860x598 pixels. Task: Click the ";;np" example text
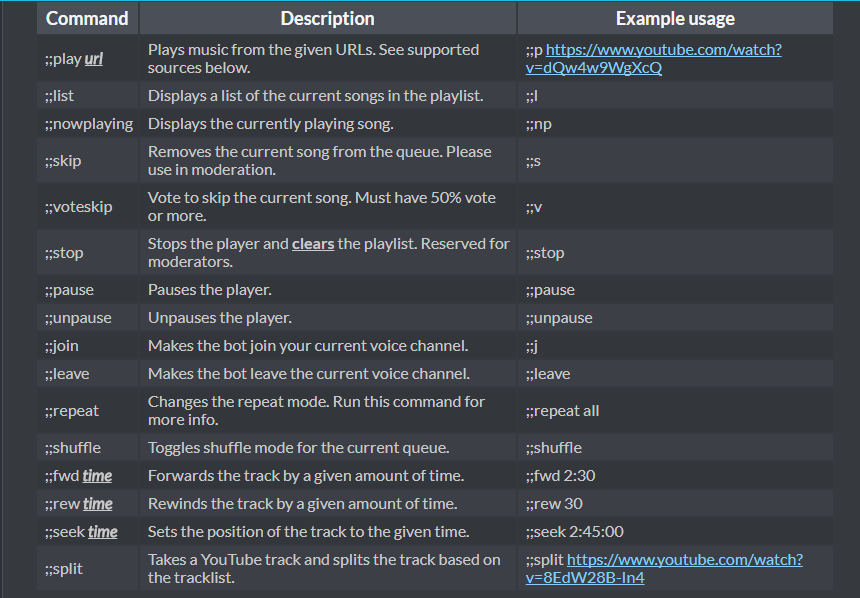tap(538, 124)
